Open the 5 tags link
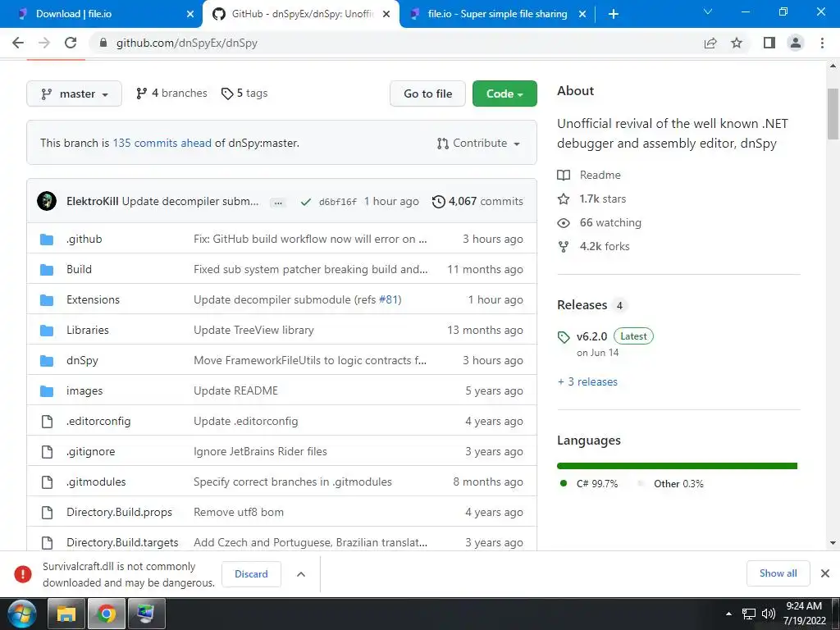The image size is (840, 630). click(x=244, y=94)
